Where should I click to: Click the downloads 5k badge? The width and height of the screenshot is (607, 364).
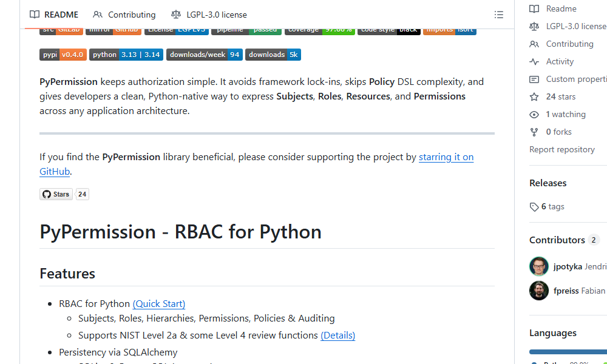[x=273, y=55]
